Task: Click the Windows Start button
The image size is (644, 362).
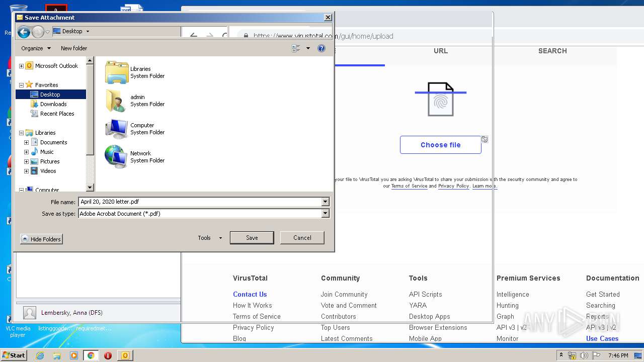Action: (14, 355)
